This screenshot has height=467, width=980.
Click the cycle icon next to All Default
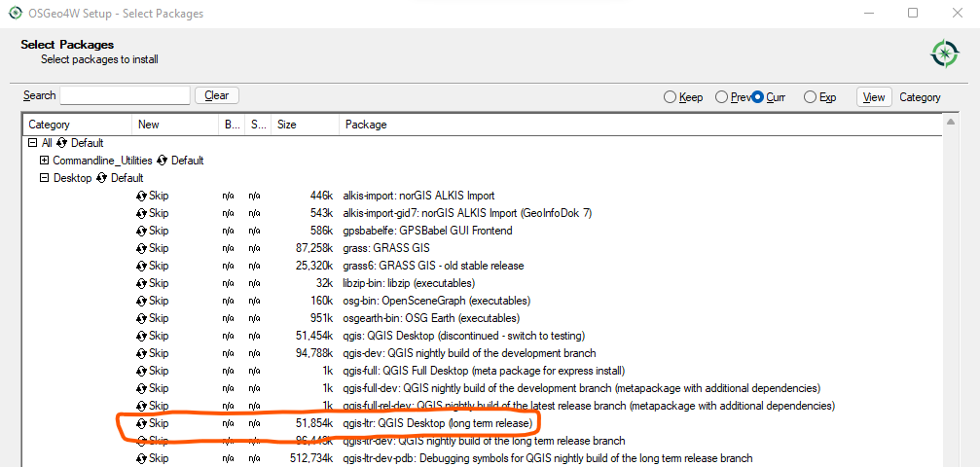[61, 143]
